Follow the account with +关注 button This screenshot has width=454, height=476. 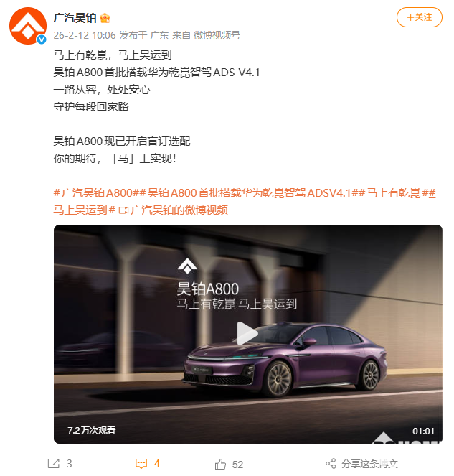click(420, 17)
